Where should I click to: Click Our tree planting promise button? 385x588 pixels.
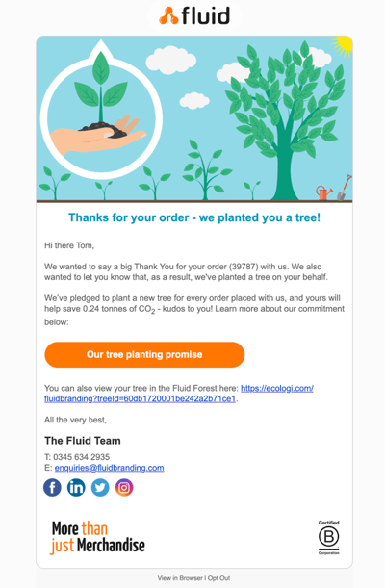coord(144,355)
